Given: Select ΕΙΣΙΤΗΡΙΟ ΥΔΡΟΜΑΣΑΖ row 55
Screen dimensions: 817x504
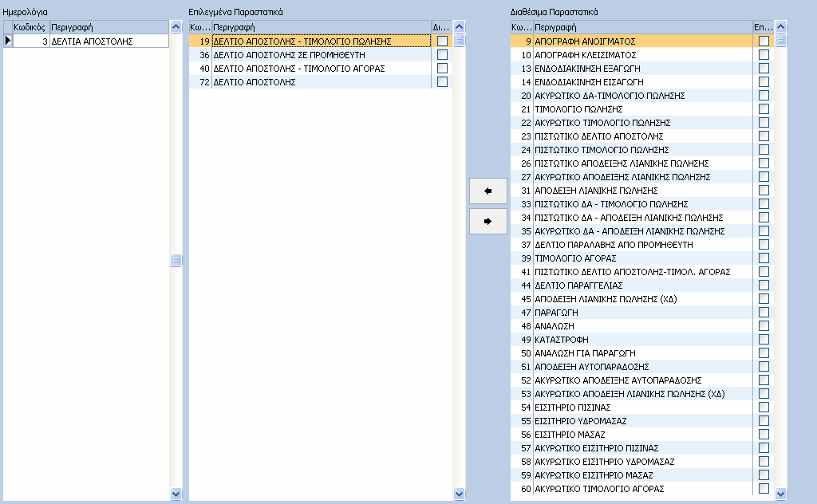Looking at the screenshot, I should [642, 421].
